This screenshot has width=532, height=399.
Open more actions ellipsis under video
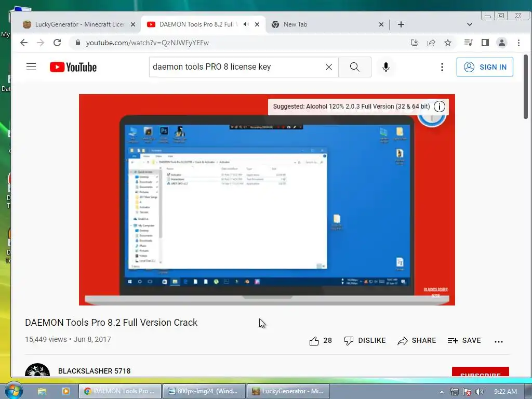tap(499, 342)
